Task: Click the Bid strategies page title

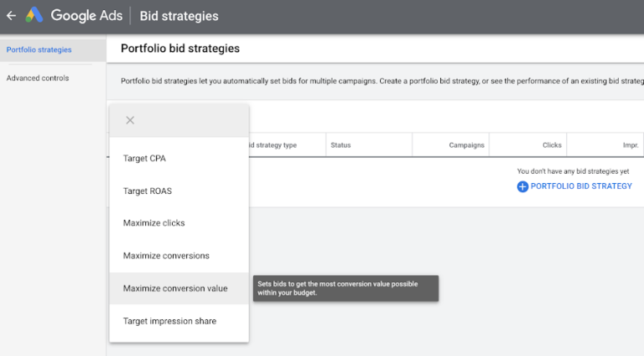Action: coord(179,16)
